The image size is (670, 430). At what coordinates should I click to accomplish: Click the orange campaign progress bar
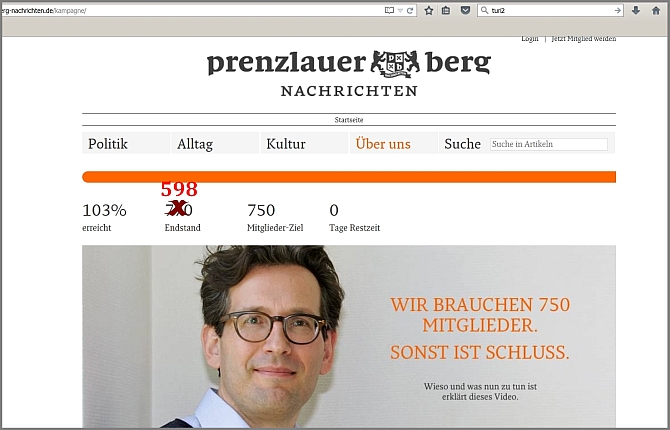(349, 177)
